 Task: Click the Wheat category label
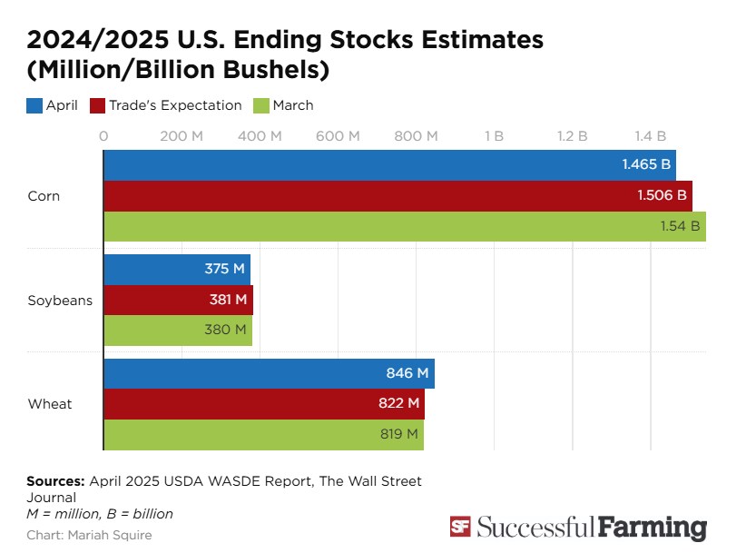pos(50,404)
